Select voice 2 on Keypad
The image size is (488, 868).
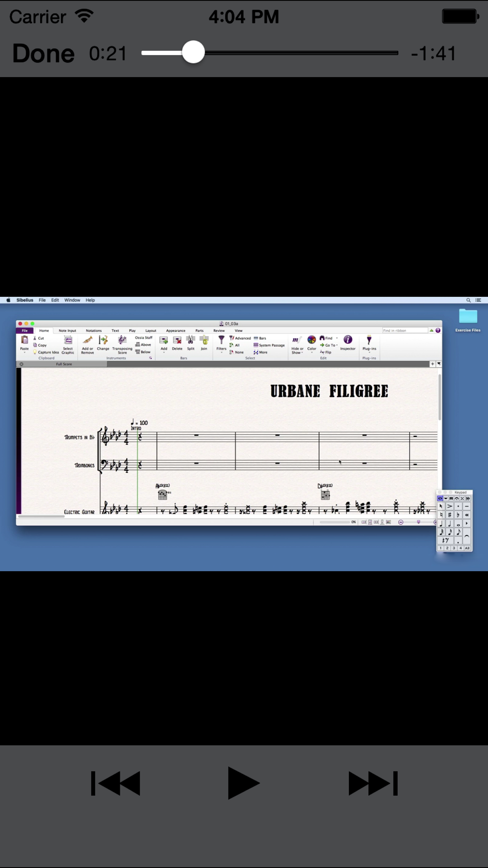coord(447,548)
